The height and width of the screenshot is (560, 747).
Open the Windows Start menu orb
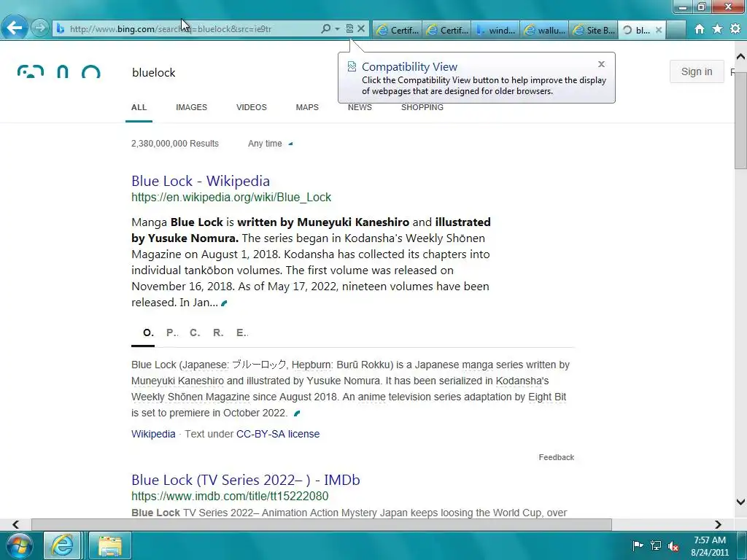(20, 545)
